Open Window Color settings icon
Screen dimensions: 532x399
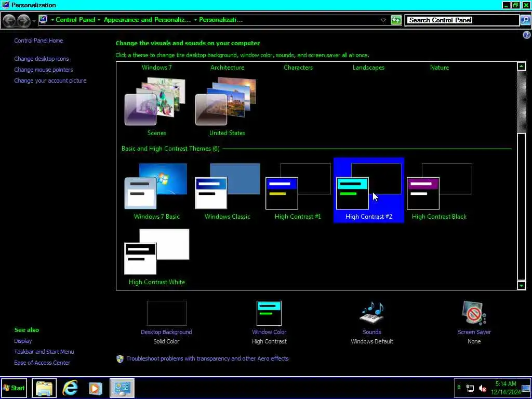pos(269,313)
